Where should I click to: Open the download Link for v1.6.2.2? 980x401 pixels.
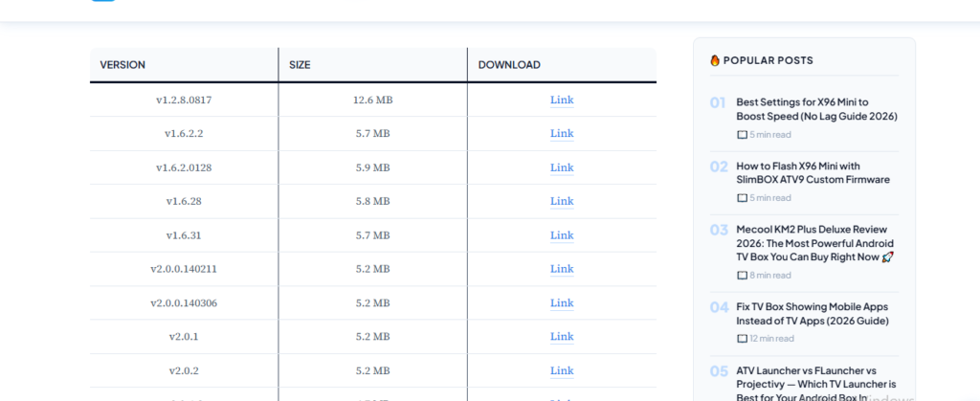pos(562,133)
